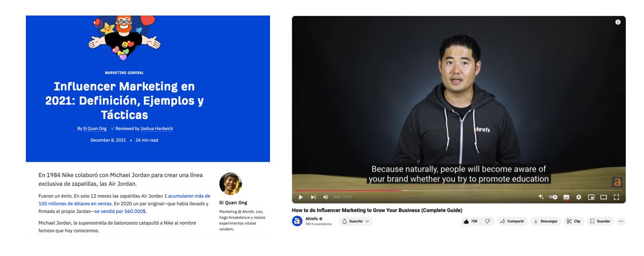Click the Descargar download button
Viewport: 644px width, 256px height.
(545, 221)
